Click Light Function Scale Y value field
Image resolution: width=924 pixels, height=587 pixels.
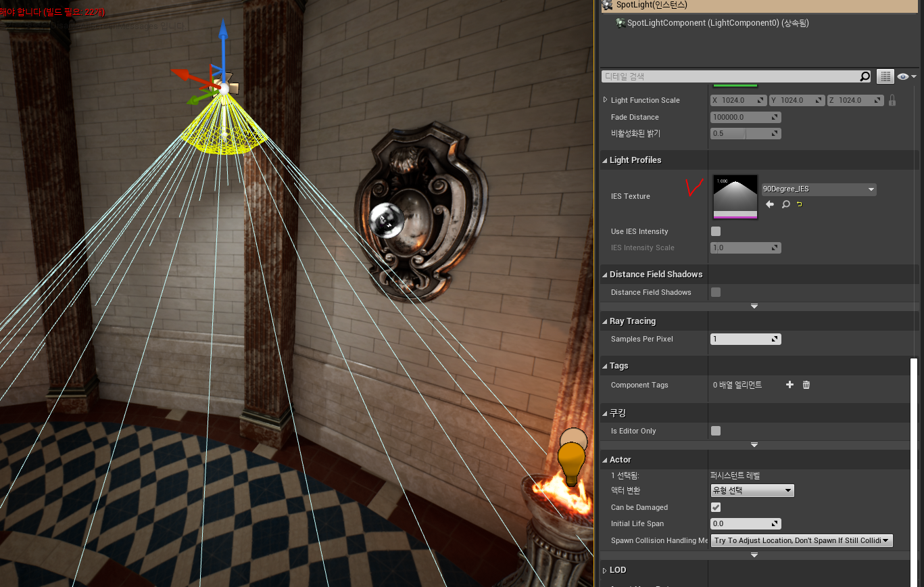click(x=798, y=100)
